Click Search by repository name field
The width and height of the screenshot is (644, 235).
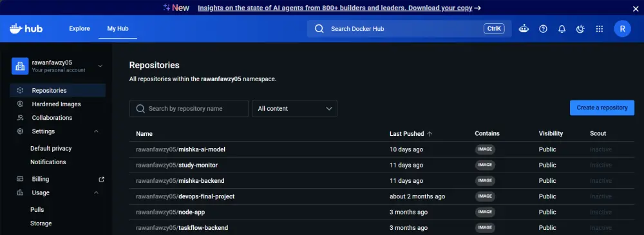click(189, 108)
